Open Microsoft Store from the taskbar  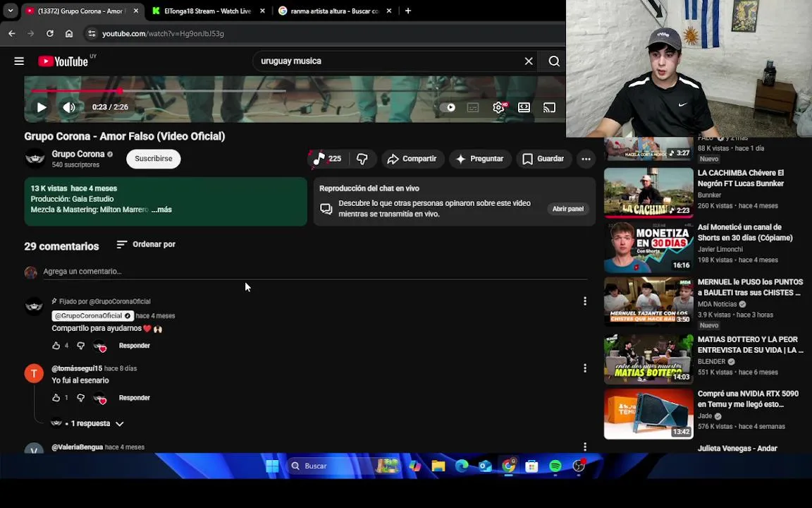tap(531, 466)
